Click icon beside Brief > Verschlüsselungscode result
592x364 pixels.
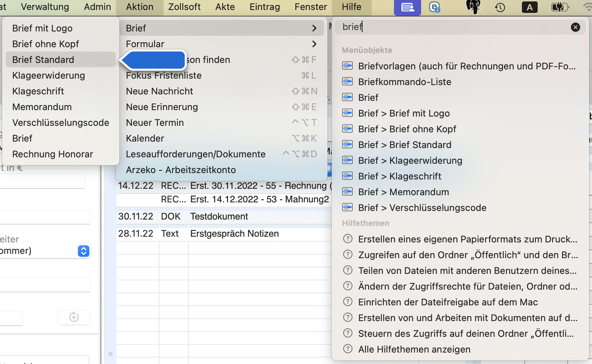pyautogui.click(x=347, y=207)
